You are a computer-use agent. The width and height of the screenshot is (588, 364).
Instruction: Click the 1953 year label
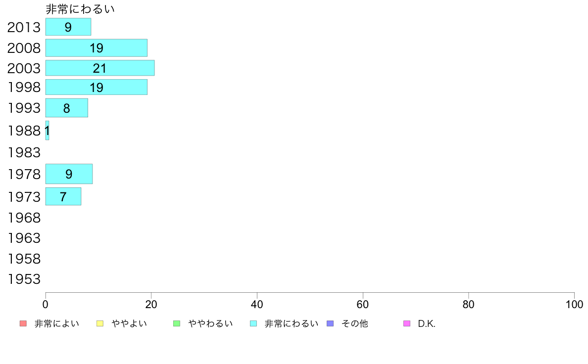click(24, 279)
